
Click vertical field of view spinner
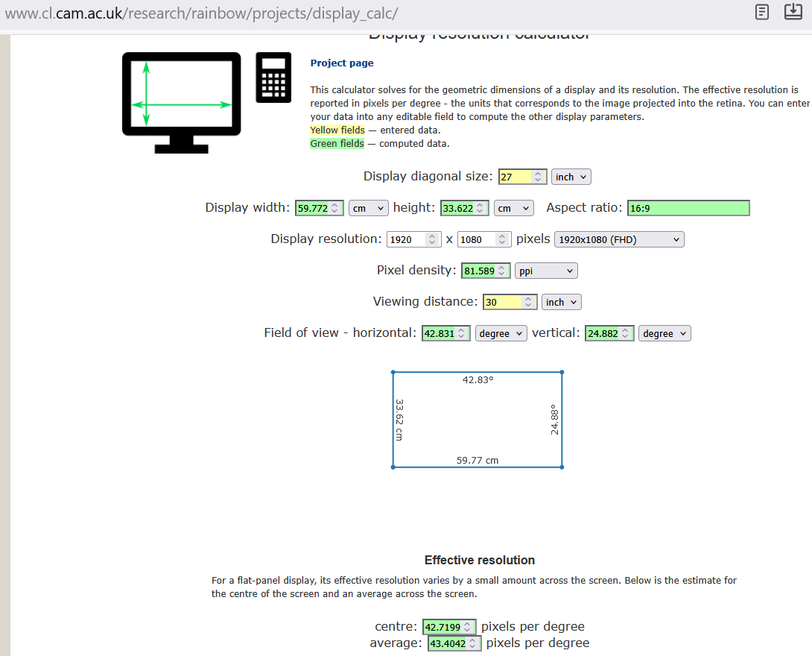tap(625, 333)
